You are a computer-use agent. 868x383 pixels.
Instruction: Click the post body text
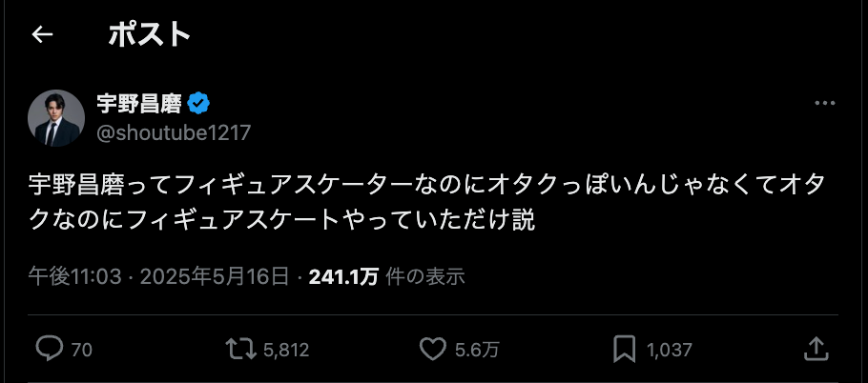(x=427, y=203)
